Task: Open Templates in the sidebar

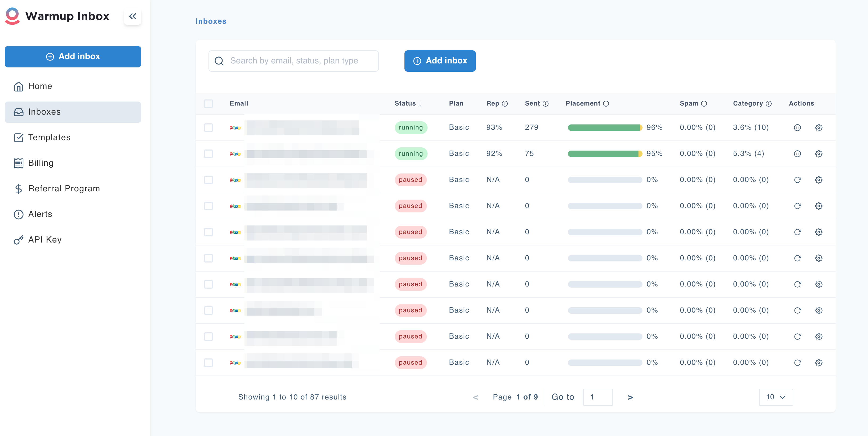Action: (x=73, y=138)
